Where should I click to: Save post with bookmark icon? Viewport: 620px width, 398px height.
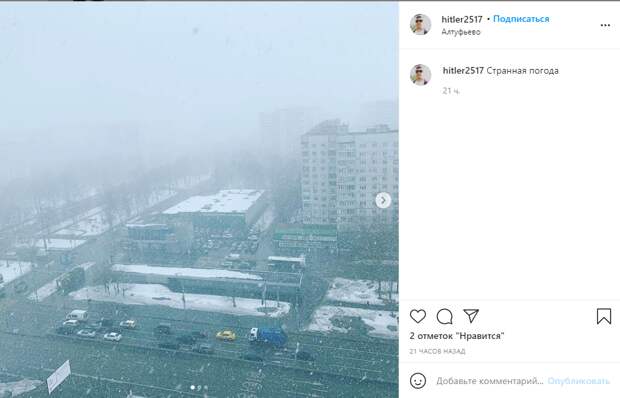click(x=604, y=316)
